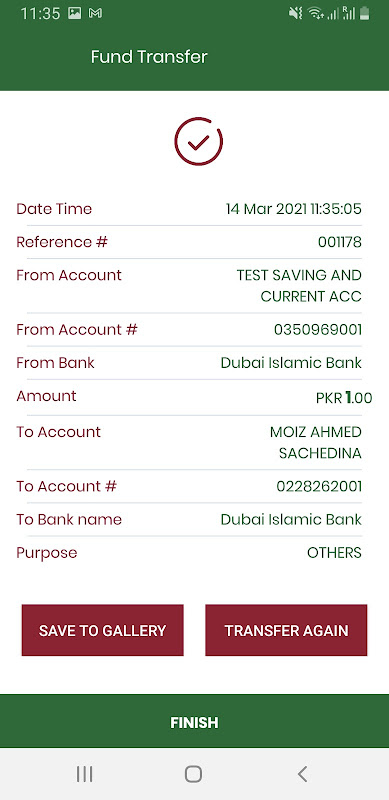Screen dimensions: 389x800
Task: Tap the recipient name MOIZ AHMED SACHEDINA
Action: pyautogui.click(x=316, y=442)
